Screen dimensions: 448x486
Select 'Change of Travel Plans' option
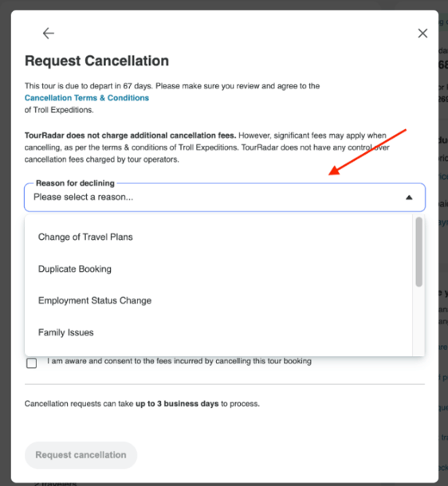click(85, 237)
